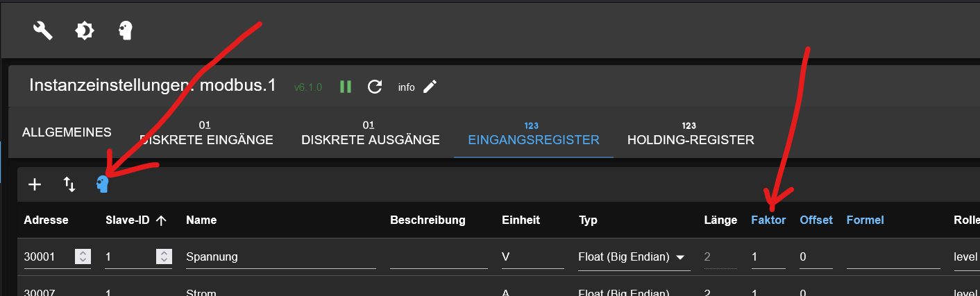Open the import/export arrows icon
Screen dimensions: 980x296
(x=69, y=184)
